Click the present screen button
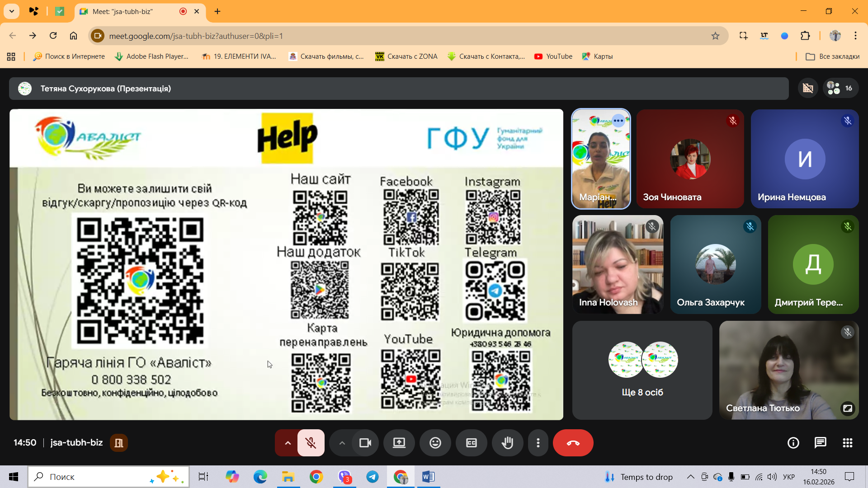The height and width of the screenshot is (488, 868). [399, 443]
